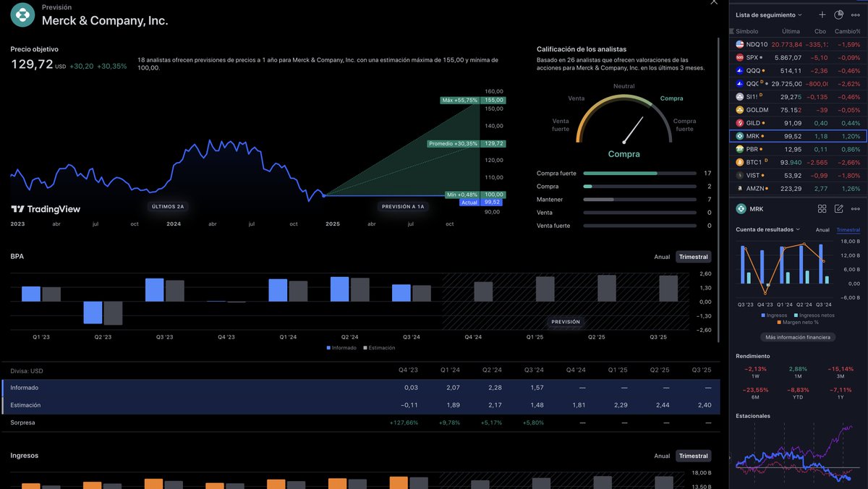Image resolution: width=868 pixels, height=489 pixels.
Task: Switch Ingresos chart to Anual
Action: tap(662, 456)
